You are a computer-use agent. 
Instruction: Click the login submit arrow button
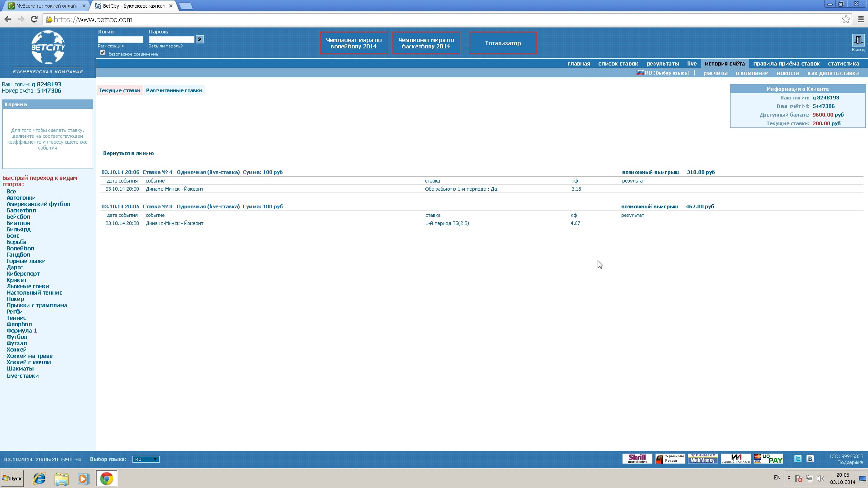click(200, 39)
